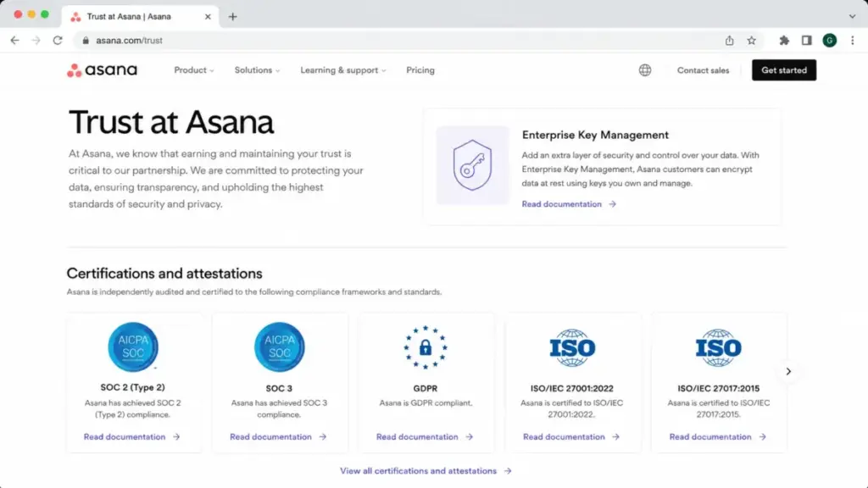This screenshot has height=488, width=868.
Task: View all certifications and attestations
Action: pyautogui.click(x=426, y=471)
